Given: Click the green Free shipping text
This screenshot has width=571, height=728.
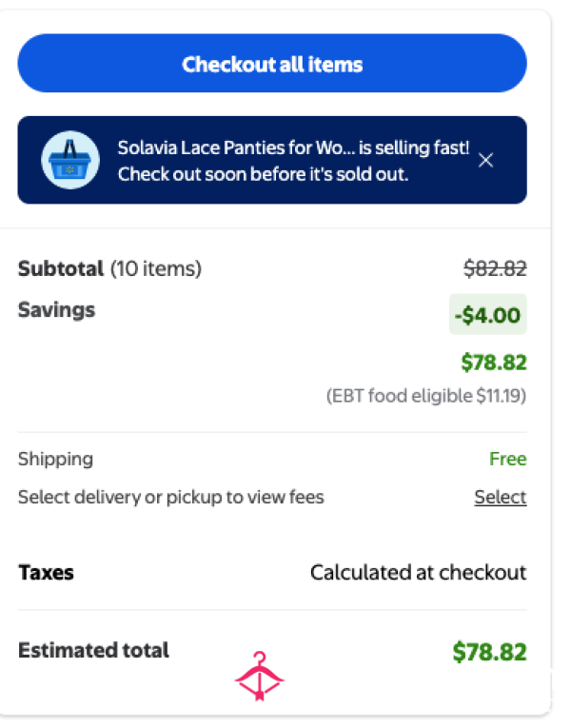Looking at the screenshot, I should [508, 460].
